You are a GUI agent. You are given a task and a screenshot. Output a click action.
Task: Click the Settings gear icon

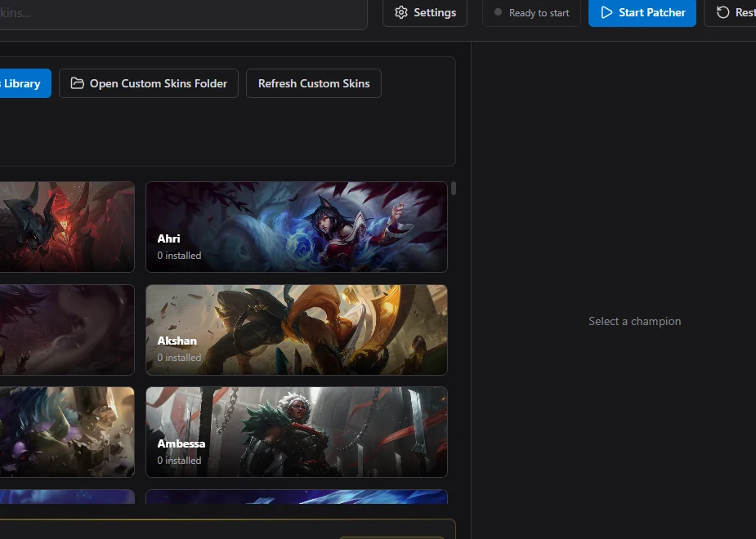(401, 12)
